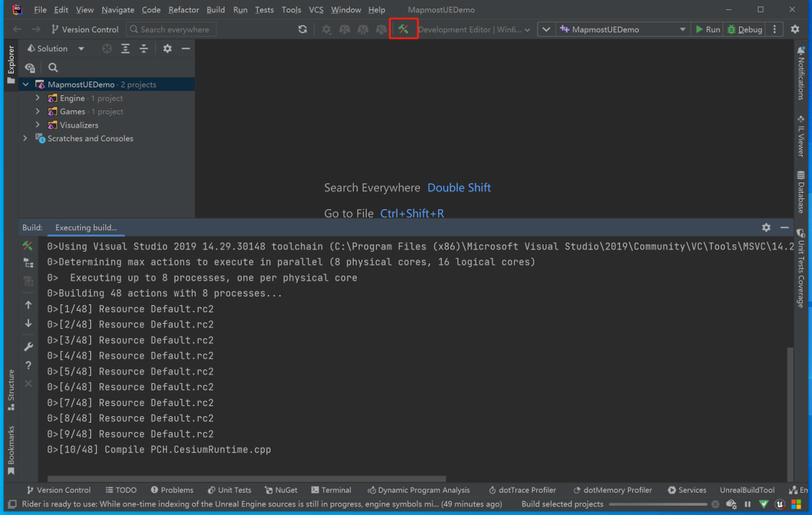Open build settings wrench icon
The height and width of the screenshot is (515, 812).
coord(28,347)
